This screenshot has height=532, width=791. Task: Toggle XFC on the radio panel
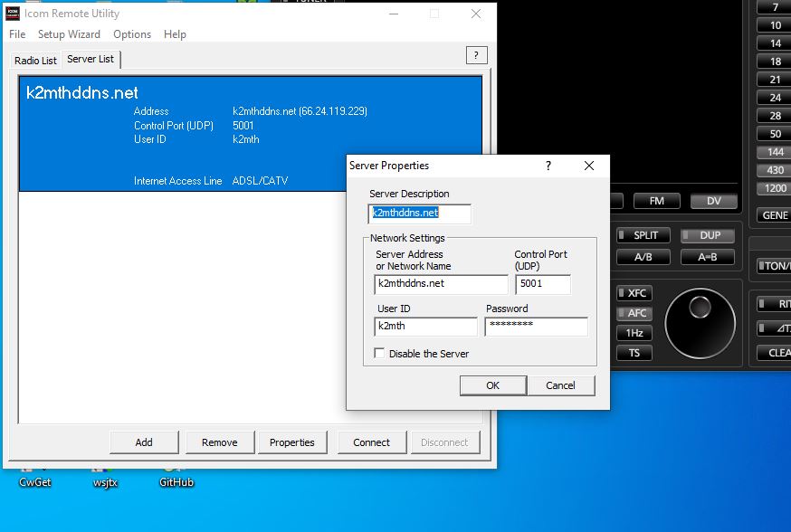pyautogui.click(x=634, y=293)
